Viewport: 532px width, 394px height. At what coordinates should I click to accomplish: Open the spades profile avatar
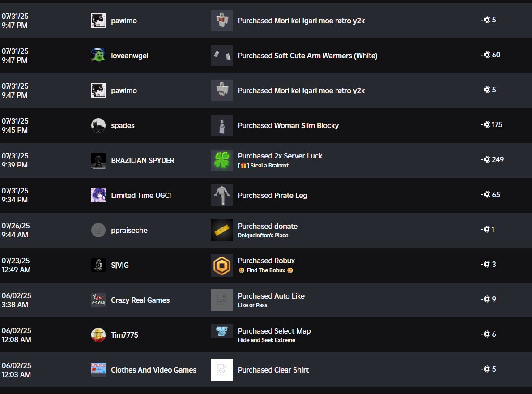98,125
